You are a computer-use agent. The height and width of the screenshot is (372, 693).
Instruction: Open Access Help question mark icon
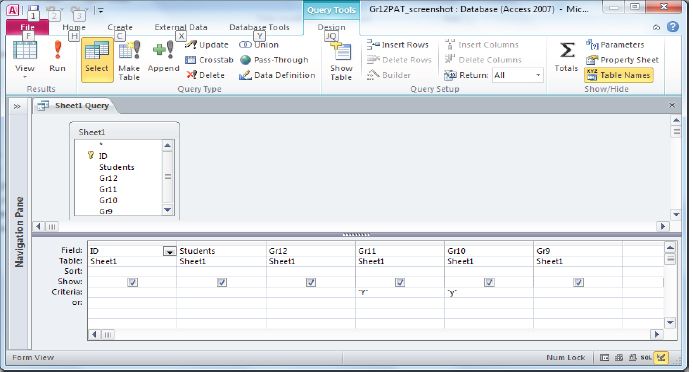tap(673, 27)
